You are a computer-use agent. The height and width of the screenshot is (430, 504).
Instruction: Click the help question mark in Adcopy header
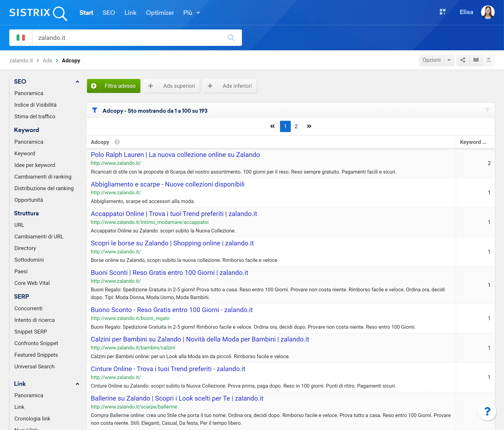[x=487, y=110]
